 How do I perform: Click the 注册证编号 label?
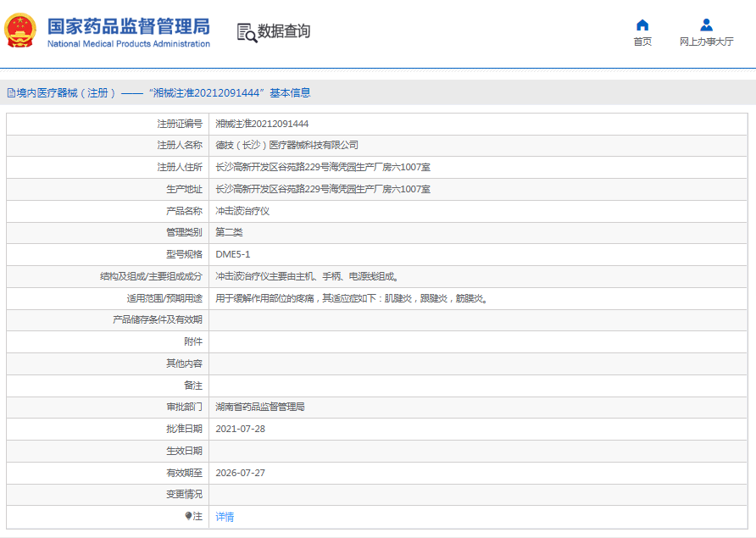click(x=180, y=124)
